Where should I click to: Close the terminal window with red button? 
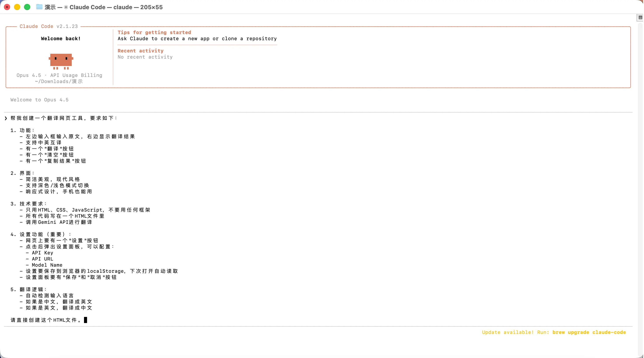(7, 7)
